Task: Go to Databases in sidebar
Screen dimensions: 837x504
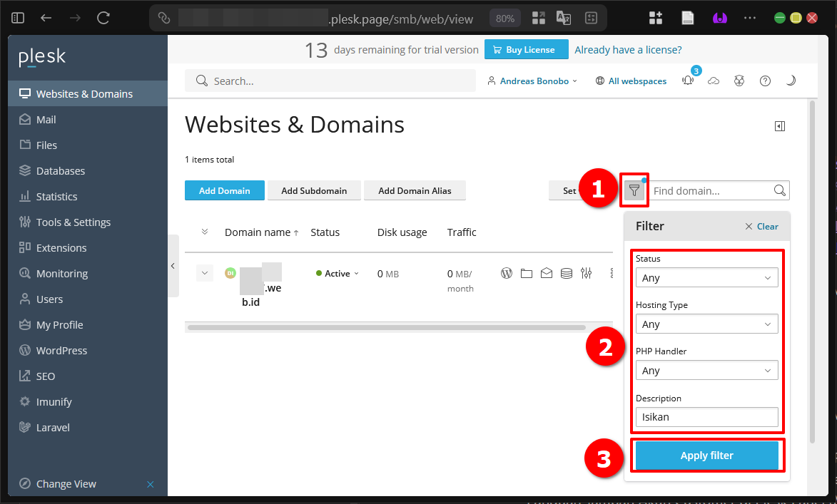Action: 61,171
